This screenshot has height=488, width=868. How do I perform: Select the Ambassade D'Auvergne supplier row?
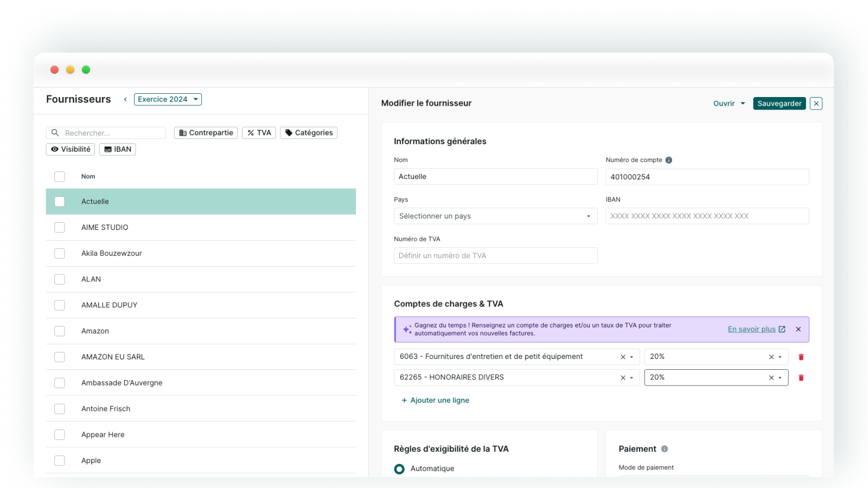click(x=201, y=383)
